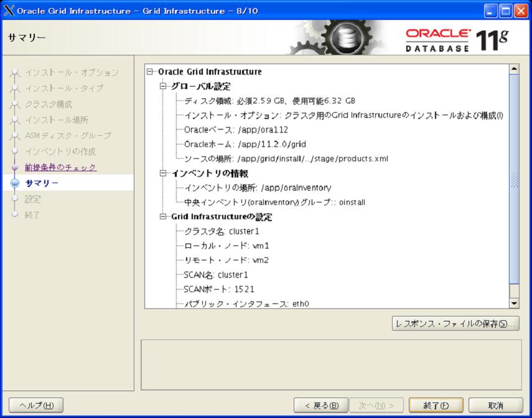Minimize the Oracle Grid Infrastructure window

pyautogui.click(x=490, y=11)
